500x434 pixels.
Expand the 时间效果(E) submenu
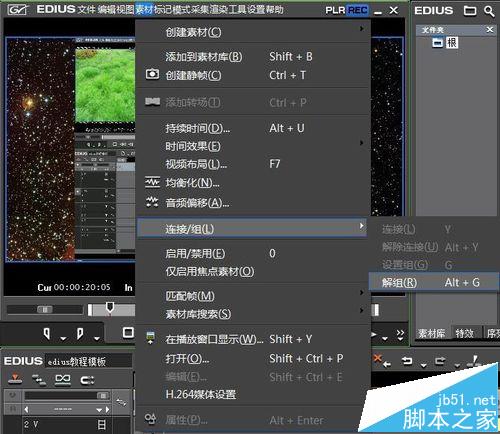click(253, 146)
